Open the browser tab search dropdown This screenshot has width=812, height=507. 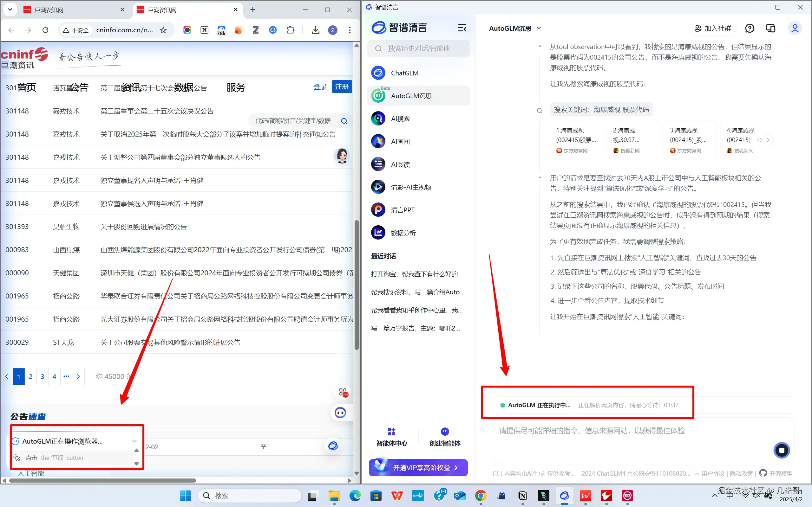(x=10, y=10)
